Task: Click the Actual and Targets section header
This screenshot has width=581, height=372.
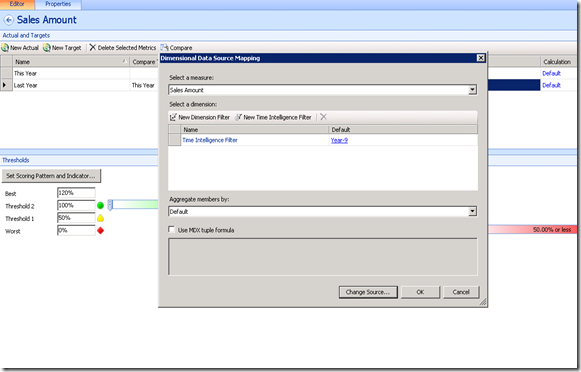Action: 26,35
